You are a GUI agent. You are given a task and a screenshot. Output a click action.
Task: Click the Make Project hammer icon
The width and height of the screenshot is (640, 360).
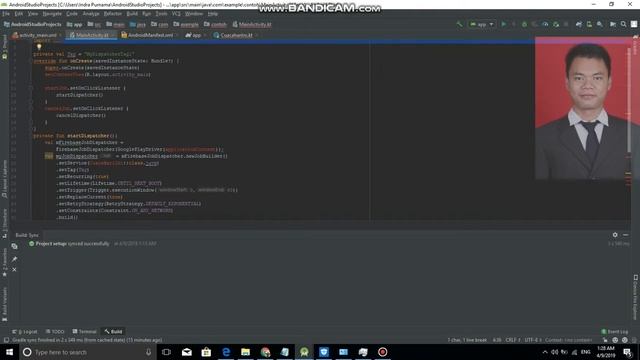(460, 24)
